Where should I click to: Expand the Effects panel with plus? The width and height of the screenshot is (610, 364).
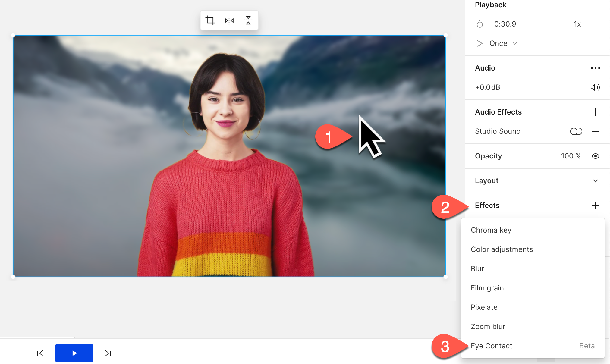tap(595, 206)
